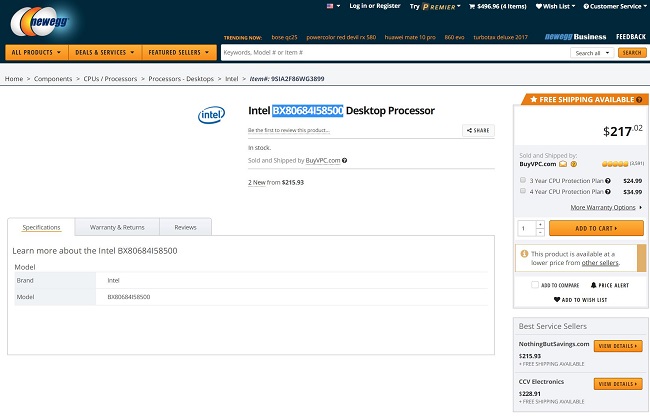Open the shopping cart icon
650x417 pixels.
click(x=473, y=6)
